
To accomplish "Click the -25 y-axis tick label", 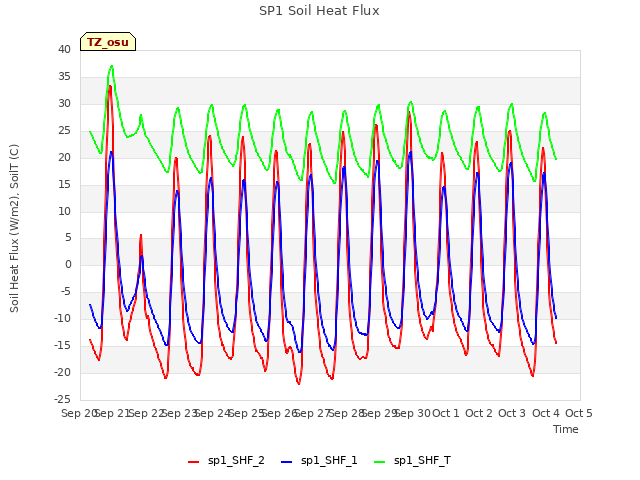I will [62, 399].
